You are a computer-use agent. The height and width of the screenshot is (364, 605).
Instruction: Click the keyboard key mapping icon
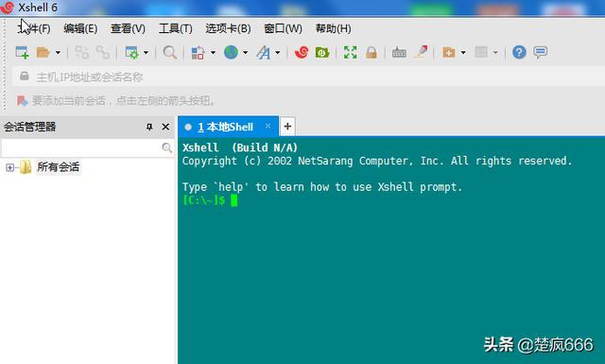tap(399, 53)
